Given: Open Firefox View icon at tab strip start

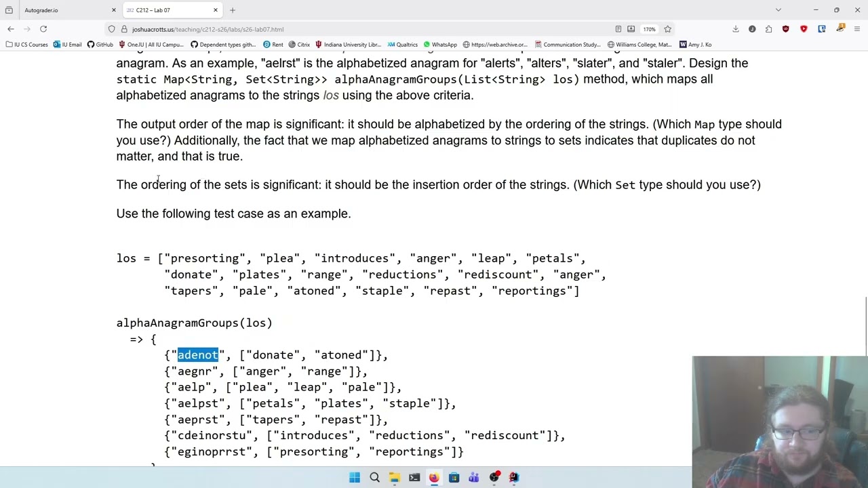Looking at the screenshot, I should coord(9,10).
